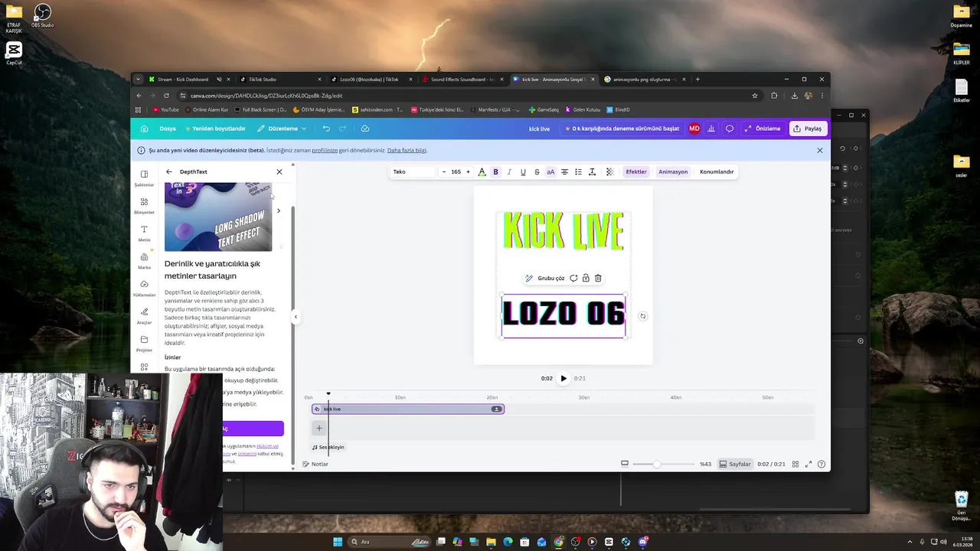This screenshot has width=980, height=551.
Task: Select the KICK LIVE text on canvas
Action: (563, 231)
